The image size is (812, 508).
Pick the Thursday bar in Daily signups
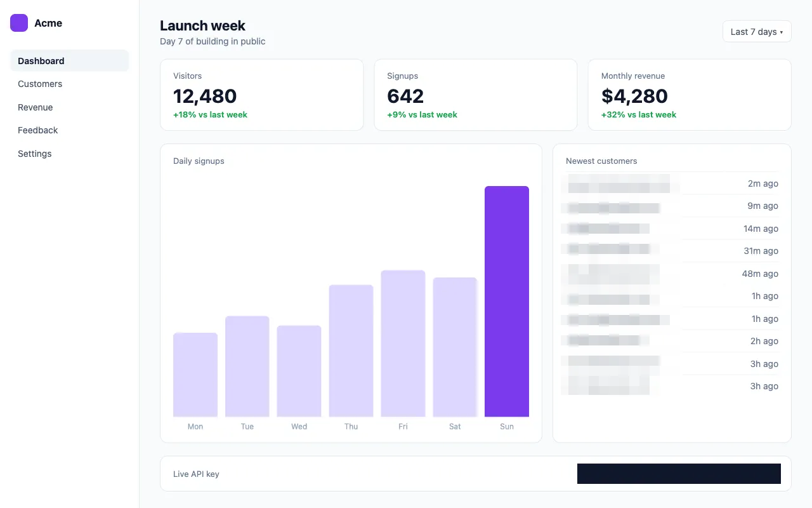(x=351, y=351)
